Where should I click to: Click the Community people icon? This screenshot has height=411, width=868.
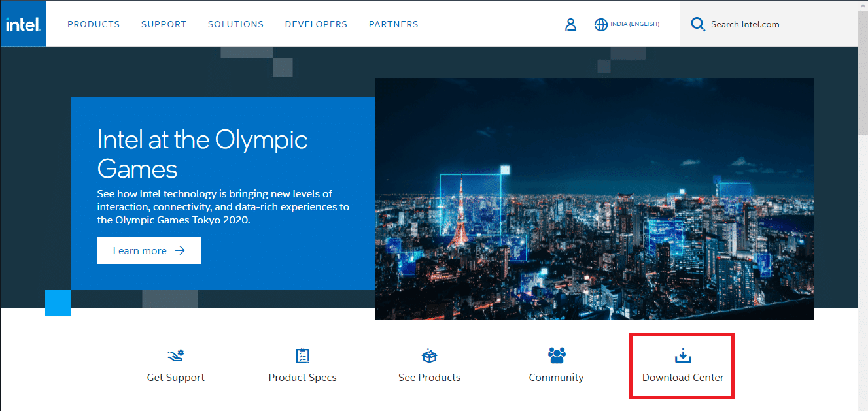[557, 355]
